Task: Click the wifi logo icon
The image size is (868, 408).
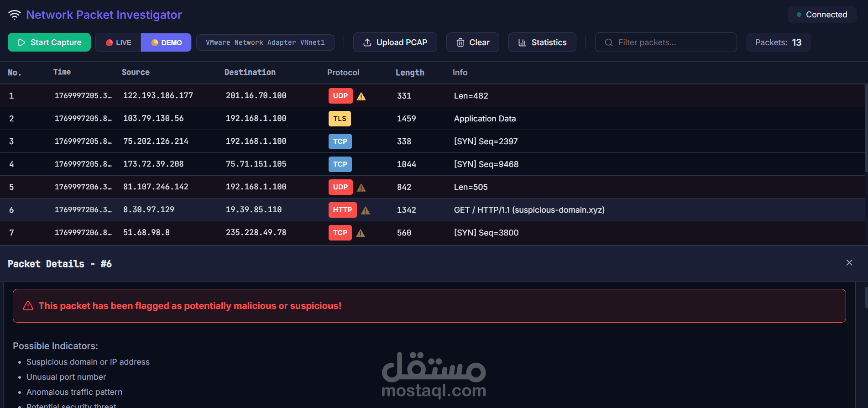Action: pos(15,15)
